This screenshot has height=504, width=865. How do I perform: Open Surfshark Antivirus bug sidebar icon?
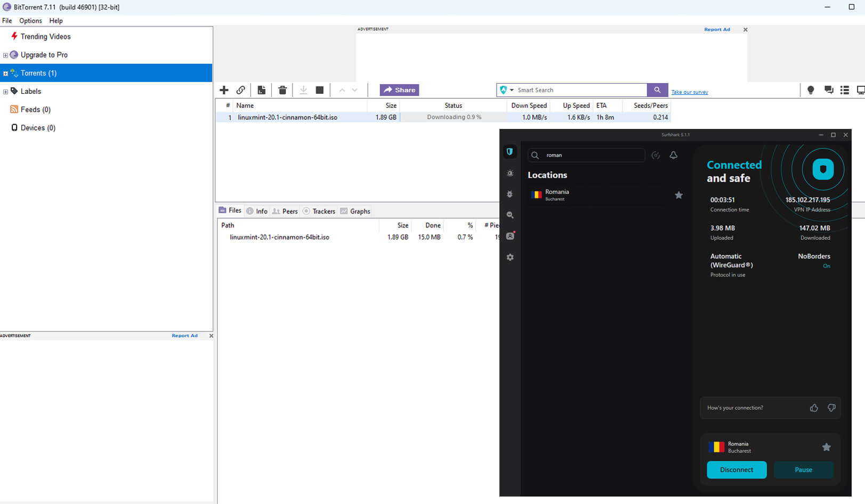coord(510,194)
